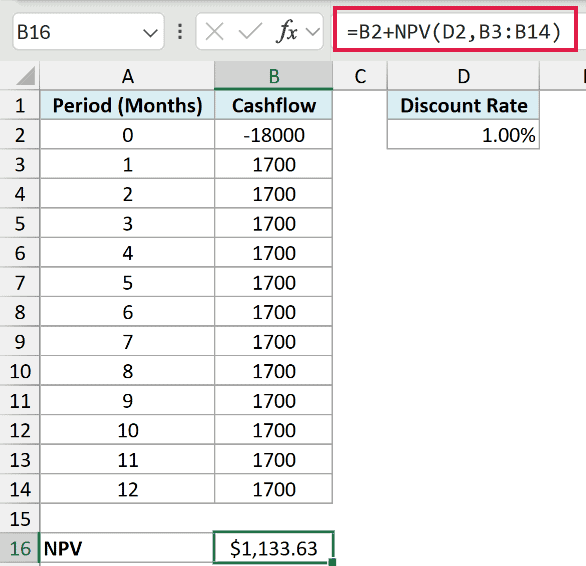Click the period 10 cell in column A

click(127, 430)
